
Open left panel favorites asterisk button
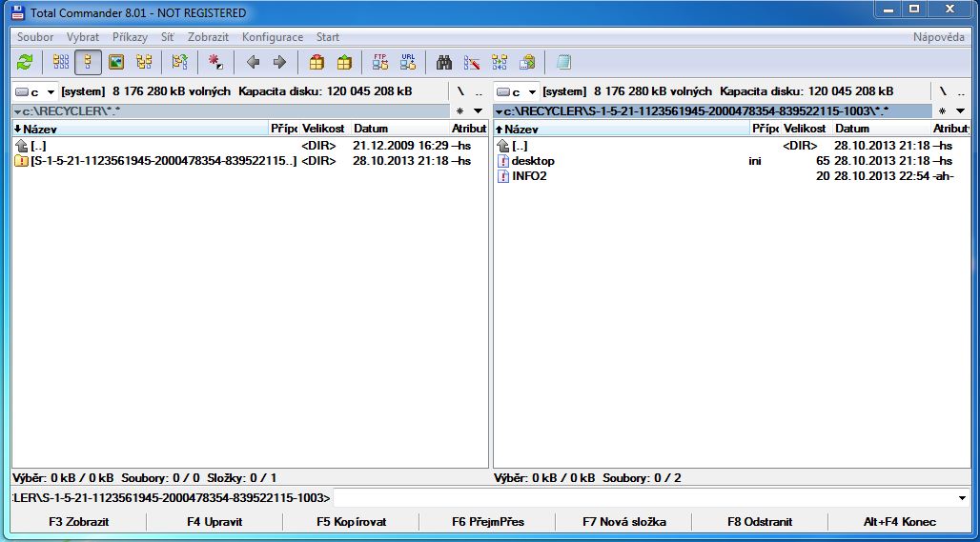(460, 111)
